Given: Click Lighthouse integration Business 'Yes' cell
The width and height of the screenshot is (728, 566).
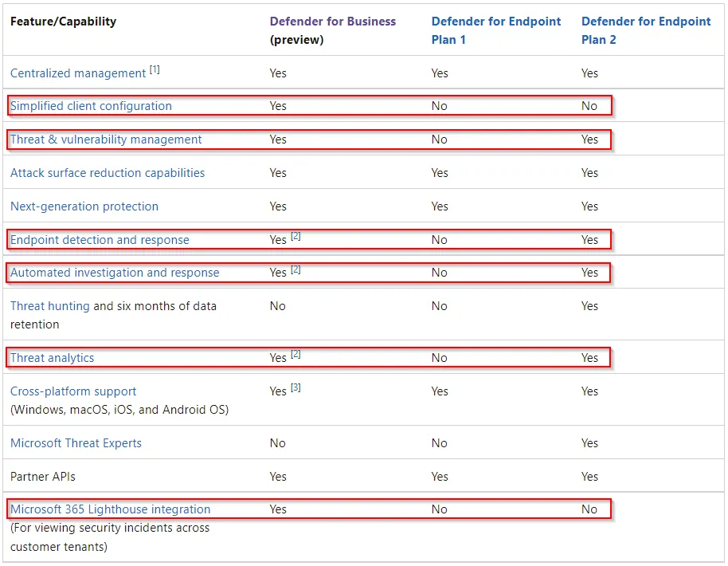Looking at the screenshot, I should click(x=278, y=509).
